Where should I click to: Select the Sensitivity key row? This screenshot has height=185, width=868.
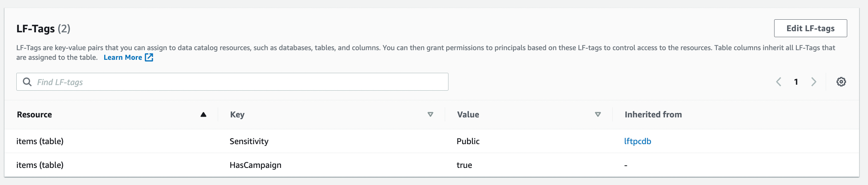click(x=249, y=141)
